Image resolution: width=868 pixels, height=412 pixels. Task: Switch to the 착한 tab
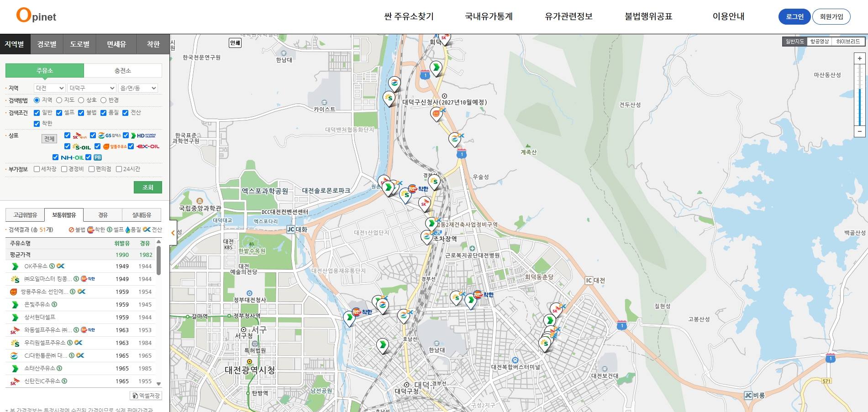[x=153, y=44]
